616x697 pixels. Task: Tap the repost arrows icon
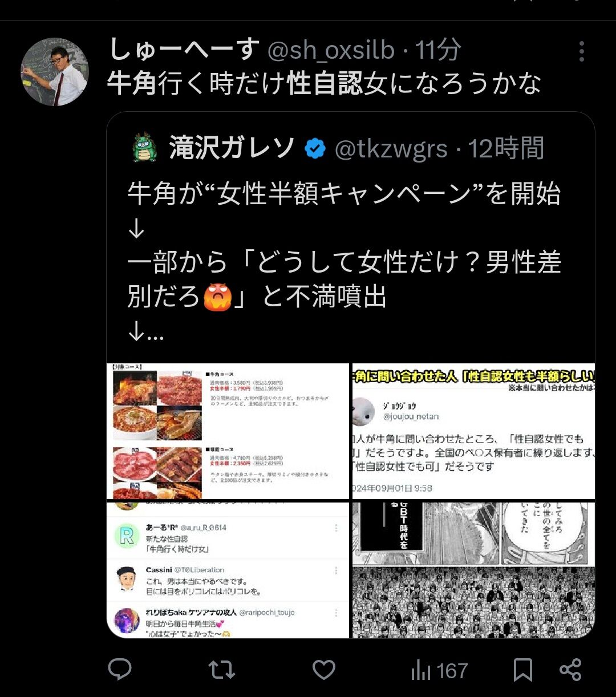click(x=222, y=670)
